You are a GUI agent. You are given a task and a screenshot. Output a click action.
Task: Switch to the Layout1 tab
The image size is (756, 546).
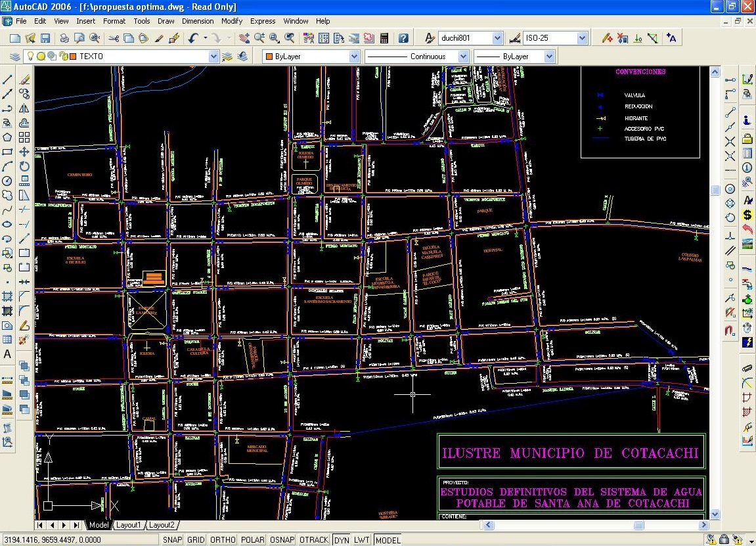(129, 525)
